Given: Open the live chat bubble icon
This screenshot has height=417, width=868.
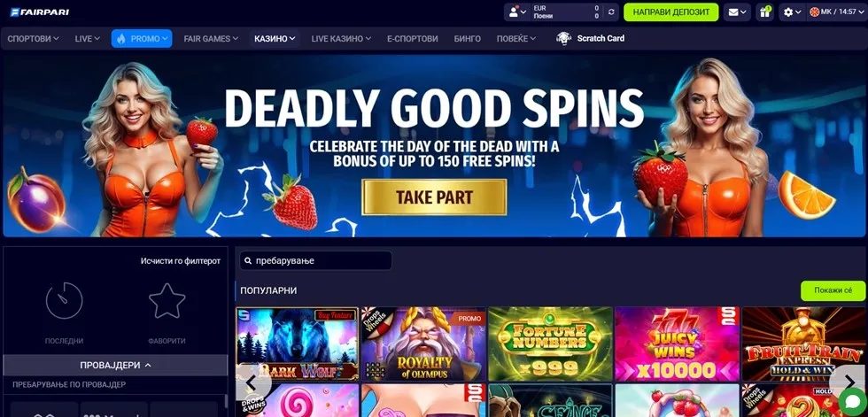Looking at the screenshot, I should (x=852, y=402).
